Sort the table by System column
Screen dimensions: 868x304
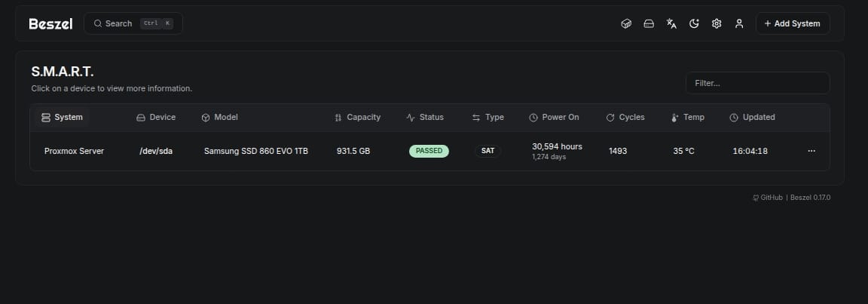[62, 118]
